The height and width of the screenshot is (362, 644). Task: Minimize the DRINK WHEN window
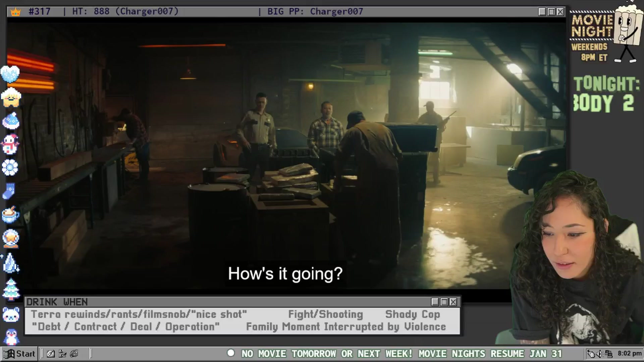(x=435, y=302)
